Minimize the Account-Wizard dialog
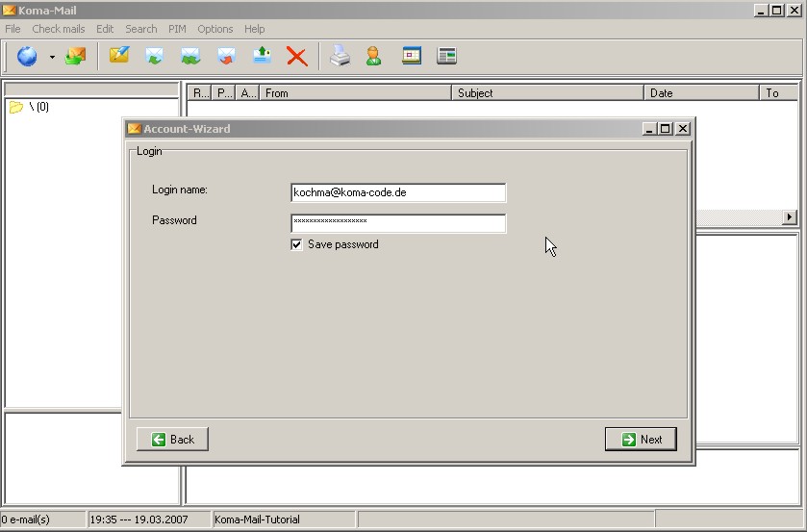This screenshot has width=807, height=532. coord(649,129)
